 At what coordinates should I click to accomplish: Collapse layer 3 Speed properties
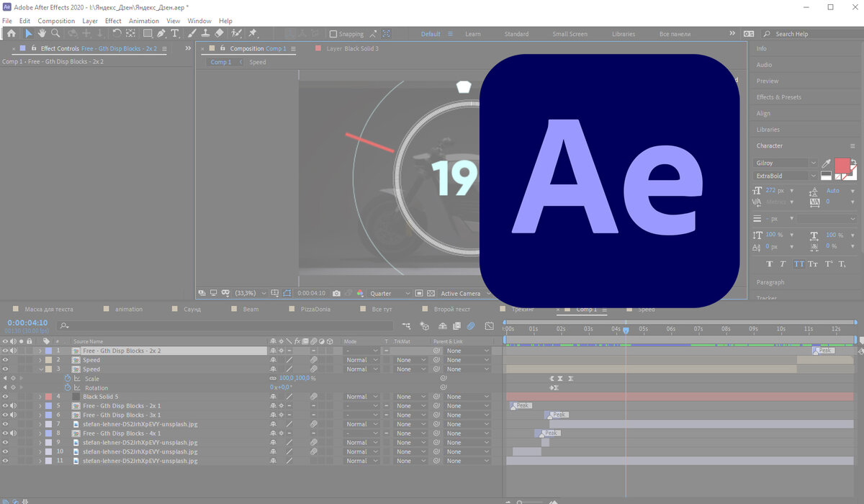40,369
